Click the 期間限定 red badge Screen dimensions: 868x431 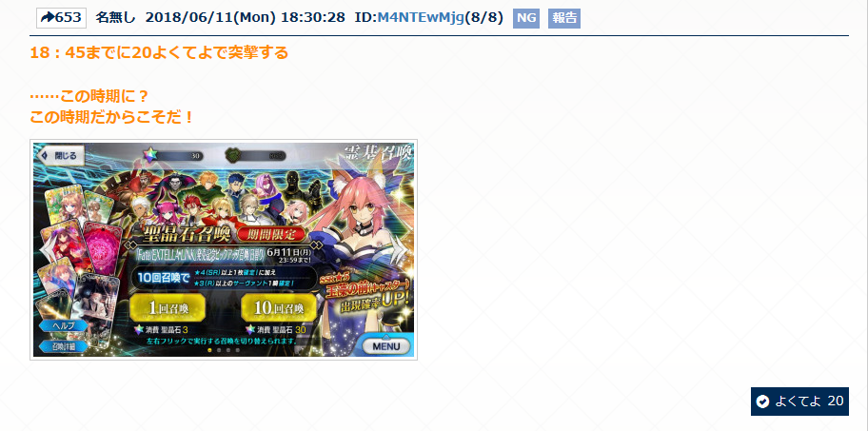coord(271,233)
